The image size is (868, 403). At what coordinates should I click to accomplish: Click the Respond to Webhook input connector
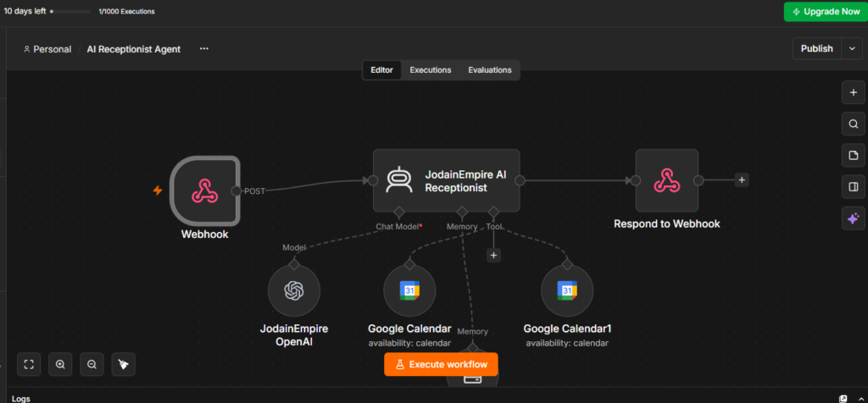(x=636, y=180)
